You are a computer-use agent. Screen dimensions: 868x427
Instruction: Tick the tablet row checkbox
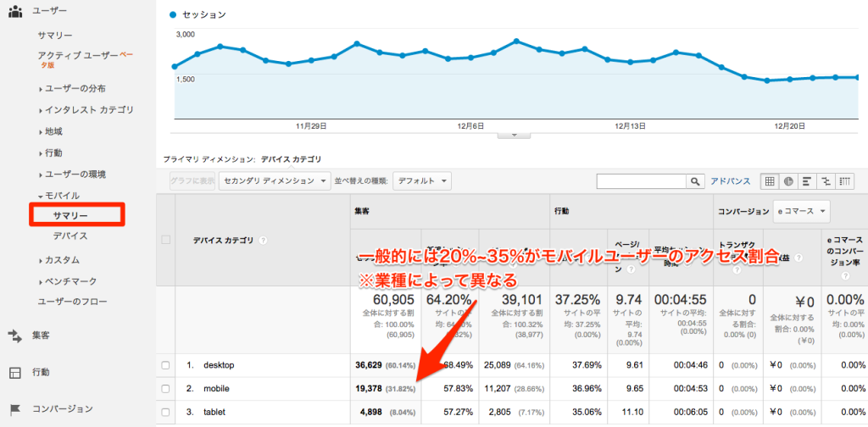pyautogui.click(x=165, y=411)
